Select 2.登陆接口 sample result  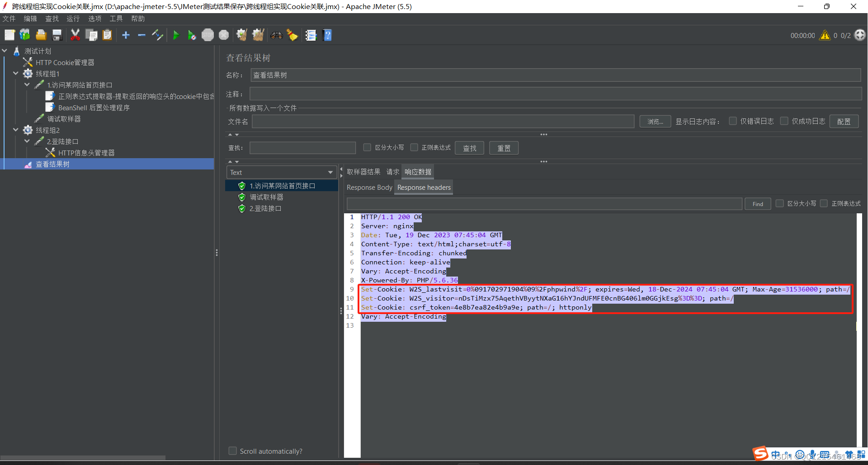[x=265, y=208]
